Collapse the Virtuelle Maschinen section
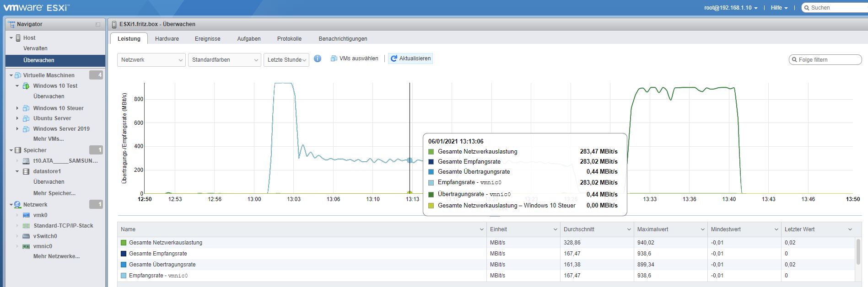 pos(11,75)
